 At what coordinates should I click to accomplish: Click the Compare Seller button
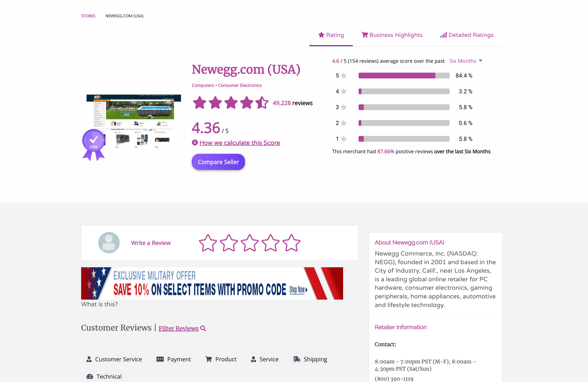click(x=218, y=162)
